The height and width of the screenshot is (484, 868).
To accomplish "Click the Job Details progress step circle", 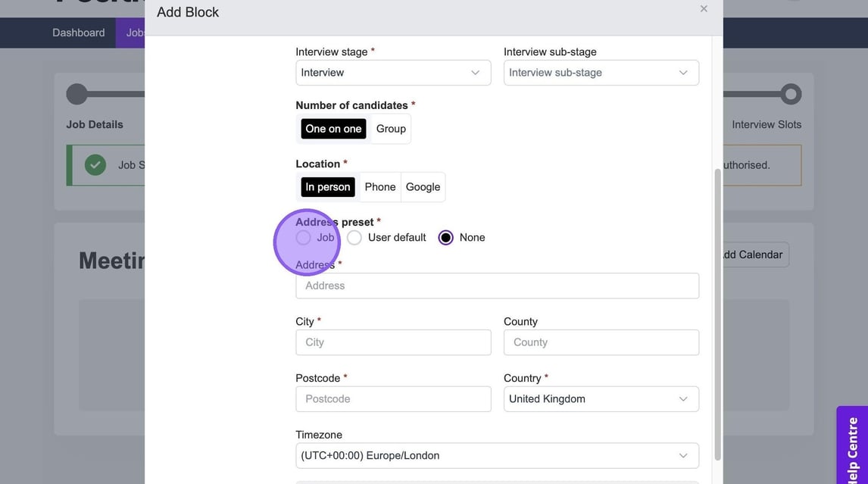I will [x=76, y=94].
